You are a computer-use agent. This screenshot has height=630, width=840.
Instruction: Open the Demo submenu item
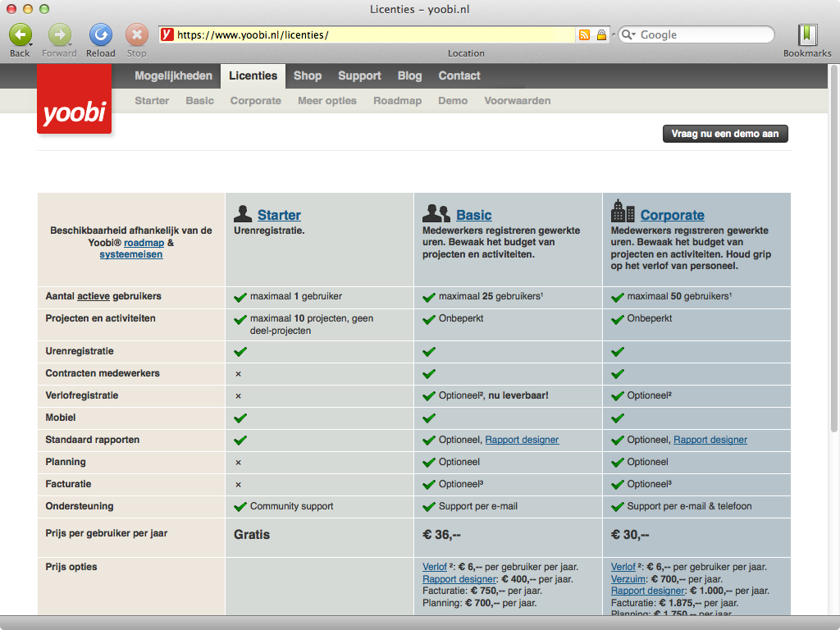point(453,101)
